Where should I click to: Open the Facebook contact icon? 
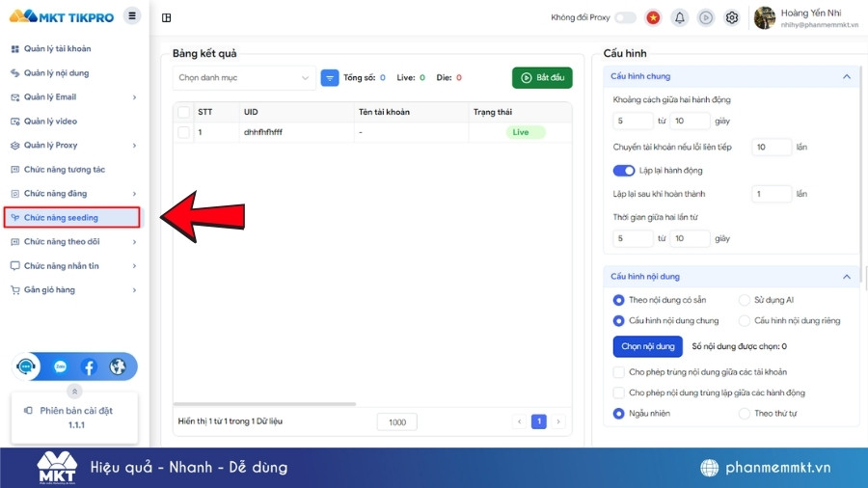pyautogui.click(x=89, y=366)
